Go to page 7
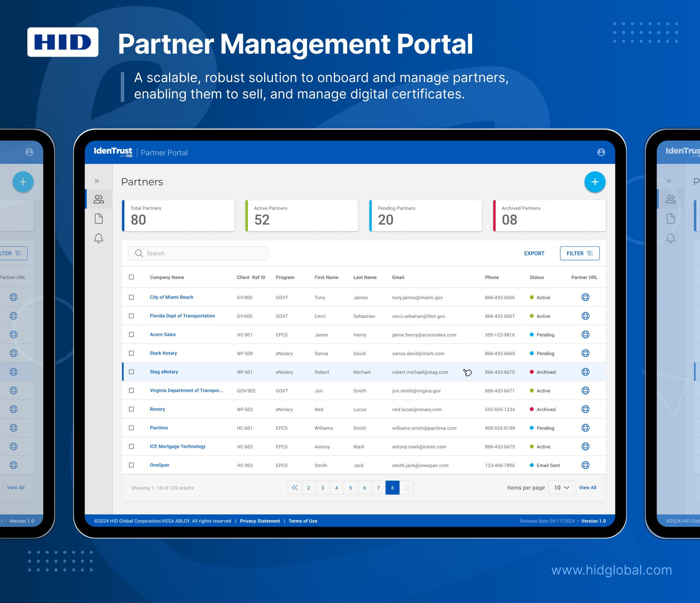 coord(378,488)
